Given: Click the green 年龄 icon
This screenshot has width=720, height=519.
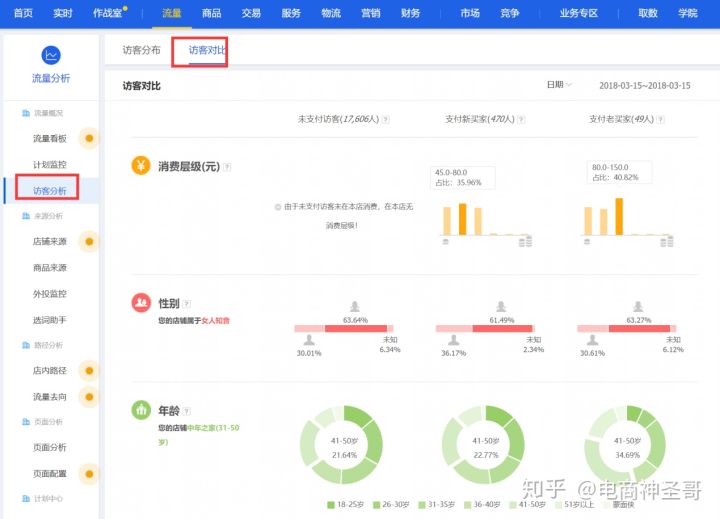Looking at the screenshot, I should coord(141,409).
